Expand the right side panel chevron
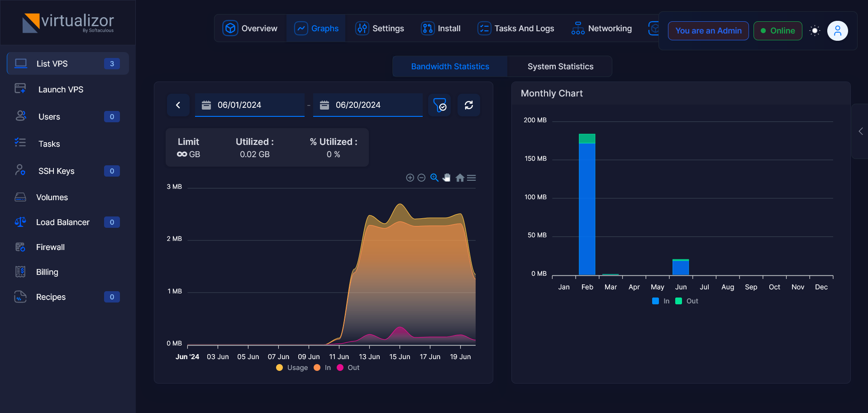Viewport: 868px width, 413px height. click(860, 131)
